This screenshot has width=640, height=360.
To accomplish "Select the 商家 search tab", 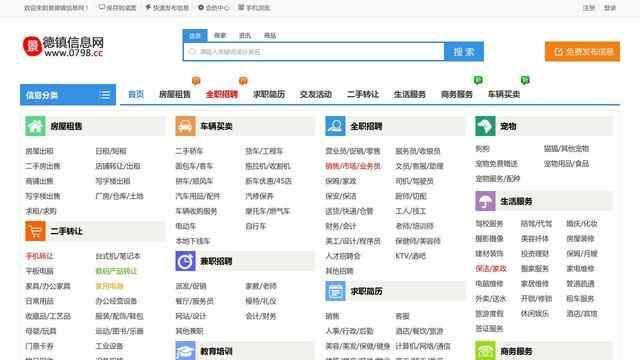I will (220, 36).
